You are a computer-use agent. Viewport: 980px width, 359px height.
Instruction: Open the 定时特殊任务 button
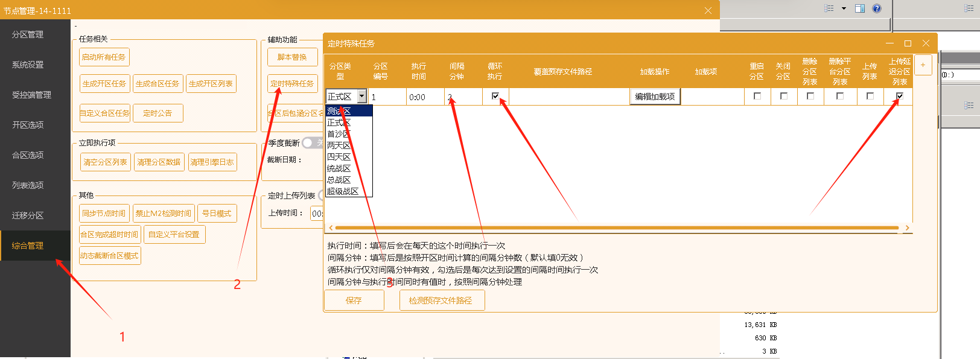(293, 84)
